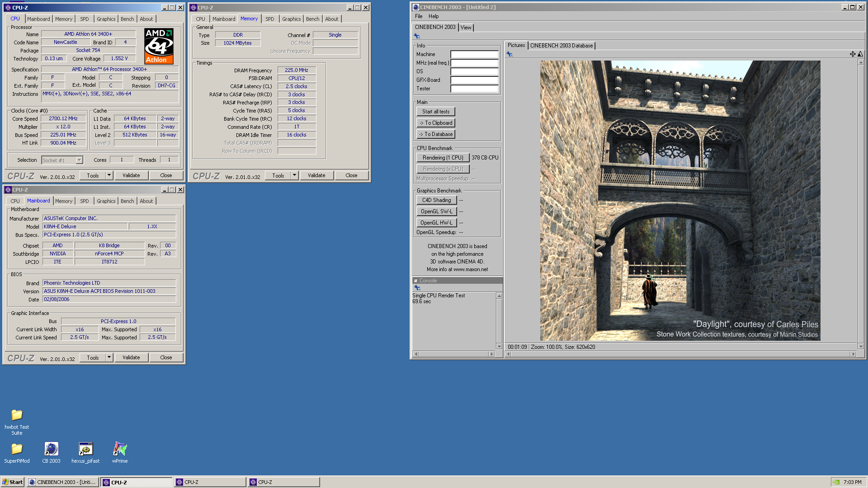Click the pushpin icon under CINEBENCH 2003 tab
The width and height of the screenshot is (868, 488).
(x=417, y=36)
